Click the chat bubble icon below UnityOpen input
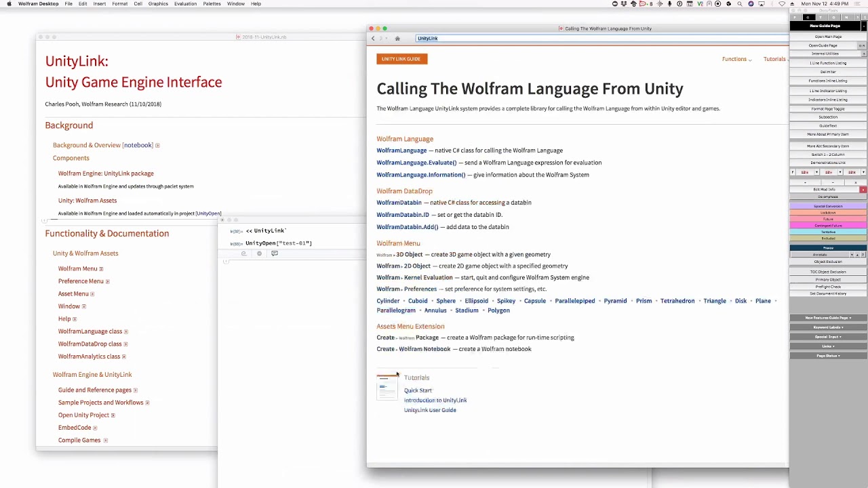Viewport: 868px width, 488px height. 275,253
